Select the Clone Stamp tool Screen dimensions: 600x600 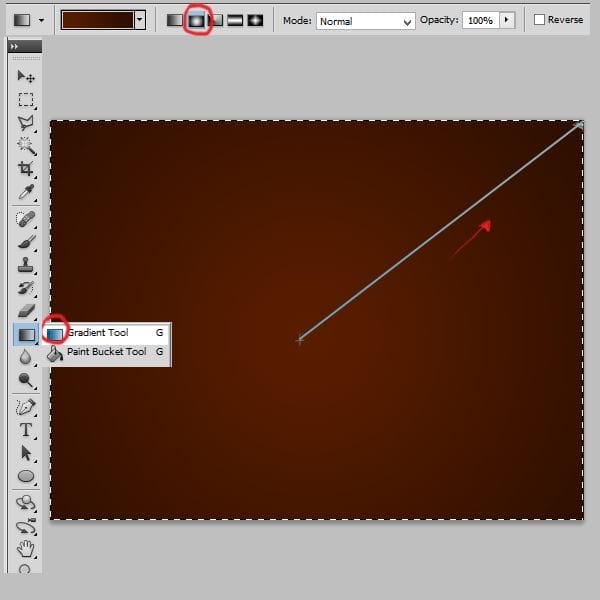pos(26,265)
